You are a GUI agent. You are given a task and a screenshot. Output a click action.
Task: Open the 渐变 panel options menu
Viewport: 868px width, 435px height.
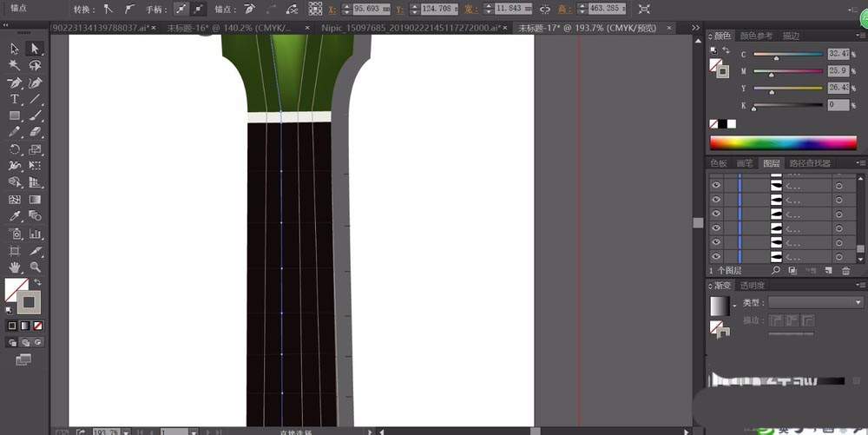click(x=860, y=285)
